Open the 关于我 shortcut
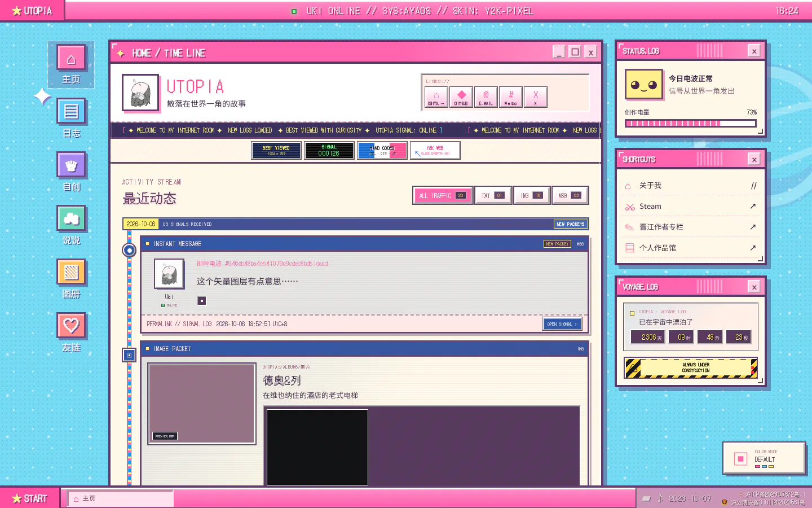 pos(691,185)
